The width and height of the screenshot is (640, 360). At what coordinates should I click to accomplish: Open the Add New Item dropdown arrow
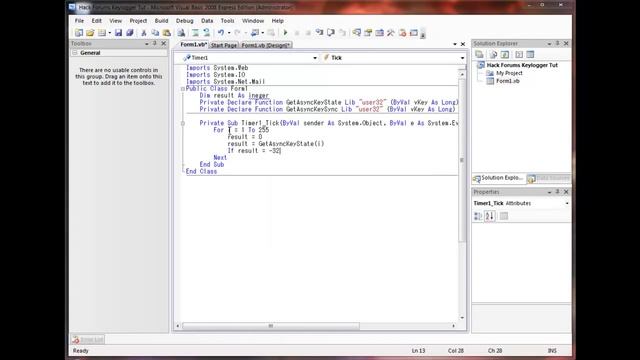click(x=109, y=33)
